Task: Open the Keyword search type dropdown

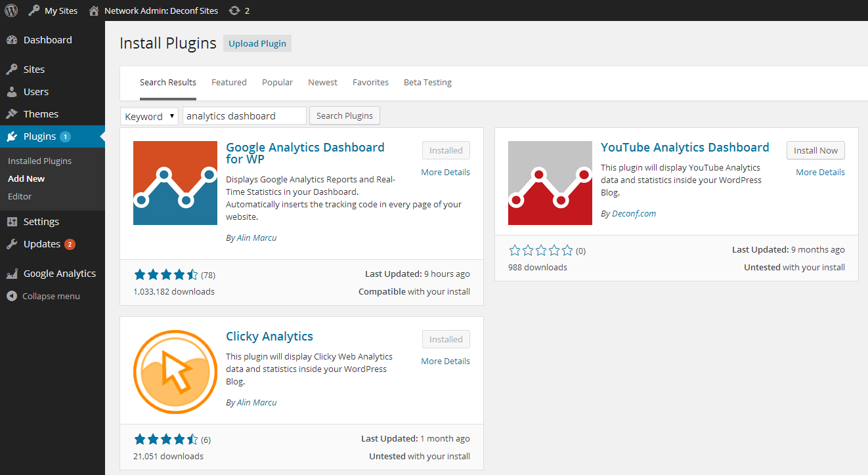Action: click(149, 115)
